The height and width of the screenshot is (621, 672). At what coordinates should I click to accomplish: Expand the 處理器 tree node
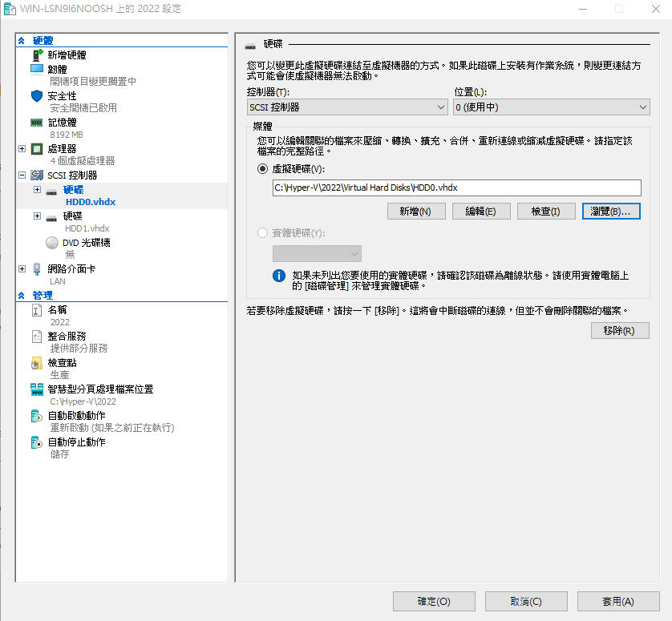[x=22, y=148]
